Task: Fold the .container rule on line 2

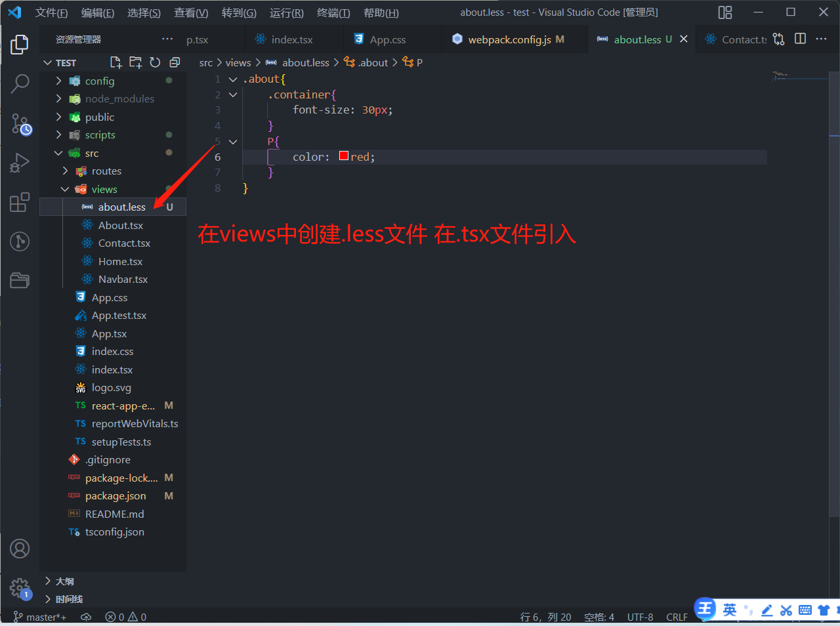Action: pos(233,94)
